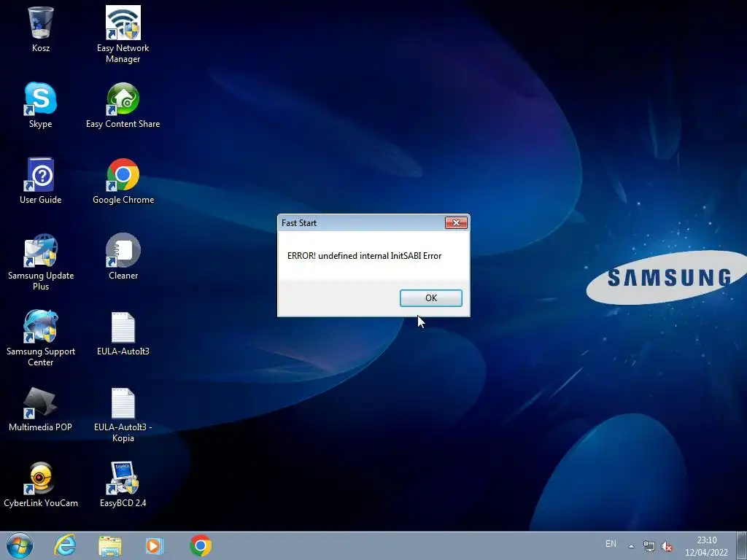Viewport: 747px width, 560px height.
Task: Open Windows Media Player from taskbar
Action: pos(155,545)
